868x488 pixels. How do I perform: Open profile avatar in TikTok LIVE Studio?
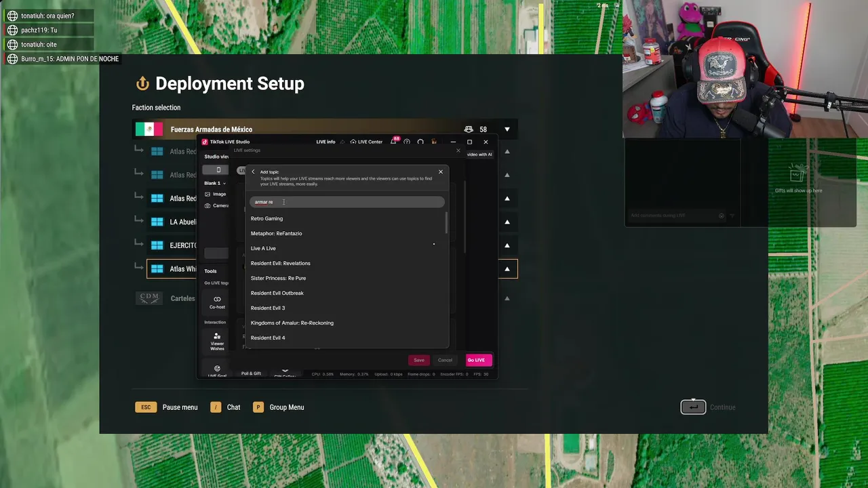434,142
